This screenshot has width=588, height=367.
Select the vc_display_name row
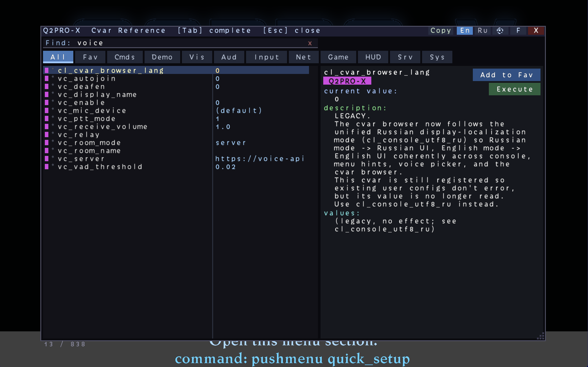[176, 94]
